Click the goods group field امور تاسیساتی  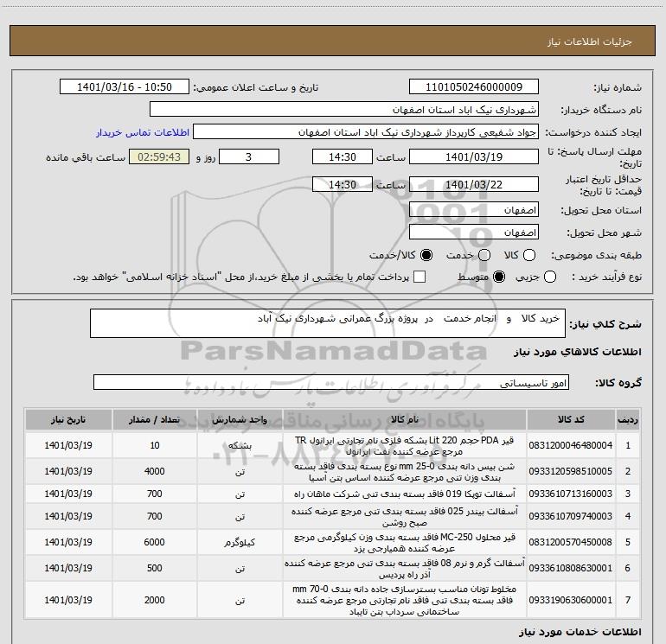click(x=331, y=382)
